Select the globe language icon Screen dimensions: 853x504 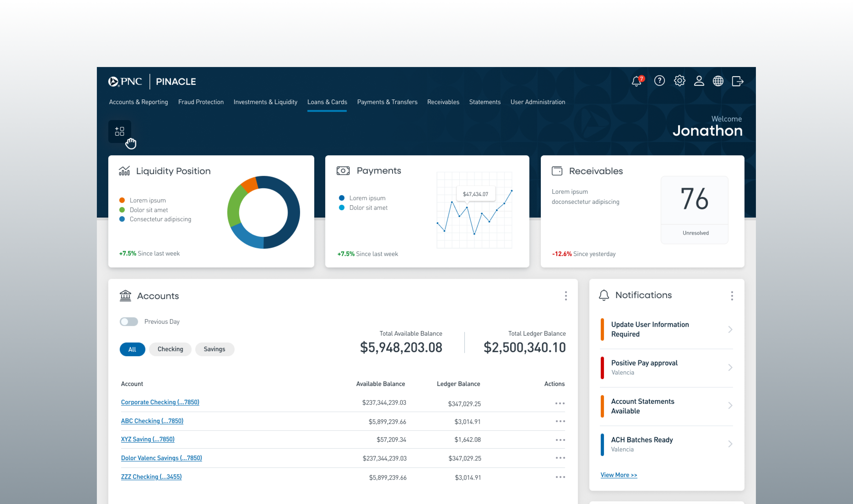coord(718,81)
